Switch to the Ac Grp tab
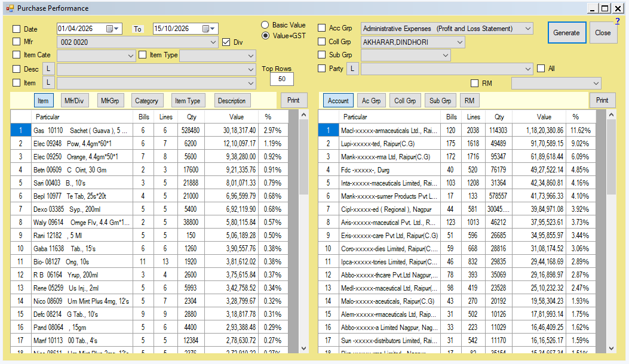629x364 pixels. (x=371, y=101)
